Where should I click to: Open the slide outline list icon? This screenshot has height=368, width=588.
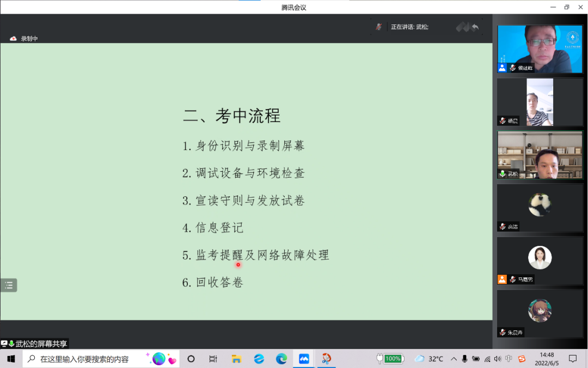pos(9,285)
